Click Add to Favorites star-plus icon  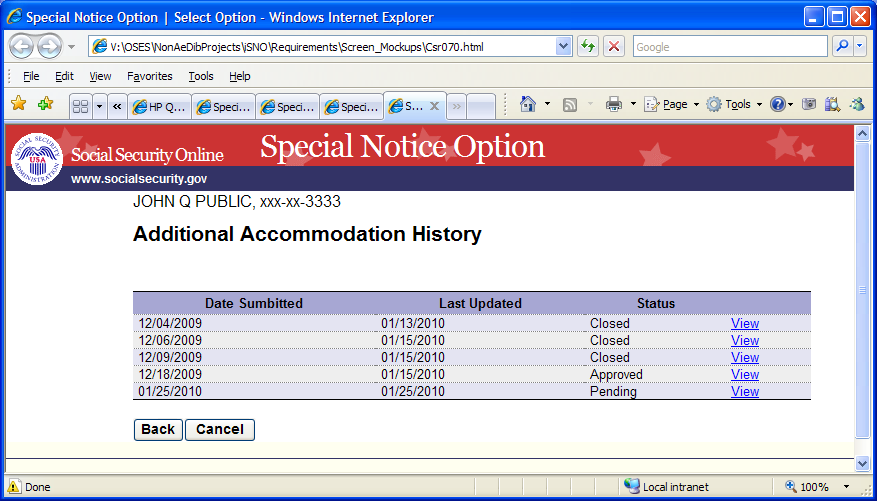[x=45, y=103]
